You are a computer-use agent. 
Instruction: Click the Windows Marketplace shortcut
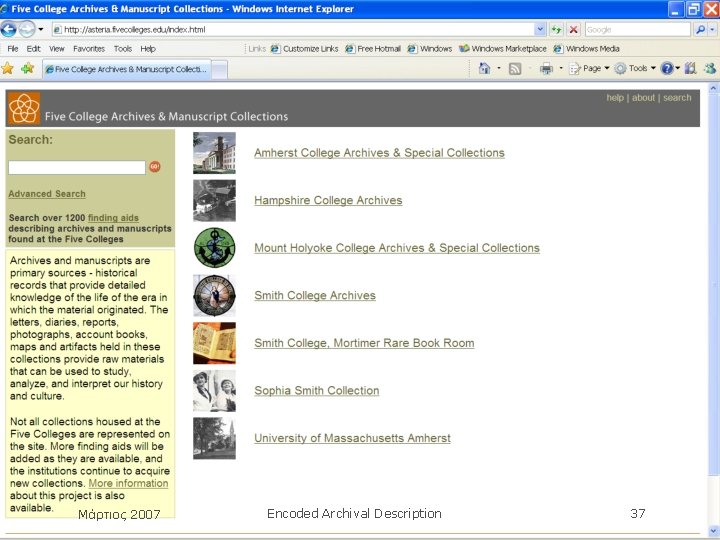(503, 49)
